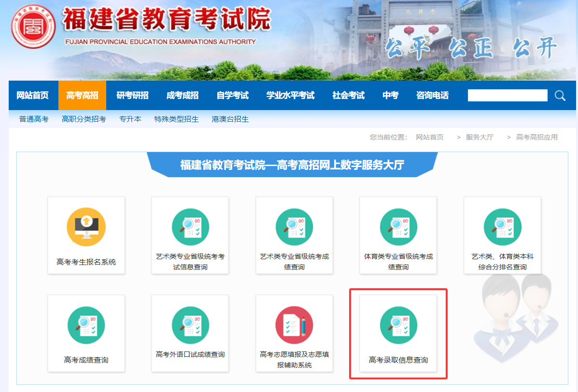Click the 高考录取信息查询 label
578x392 pixels.
pos(398,360)
